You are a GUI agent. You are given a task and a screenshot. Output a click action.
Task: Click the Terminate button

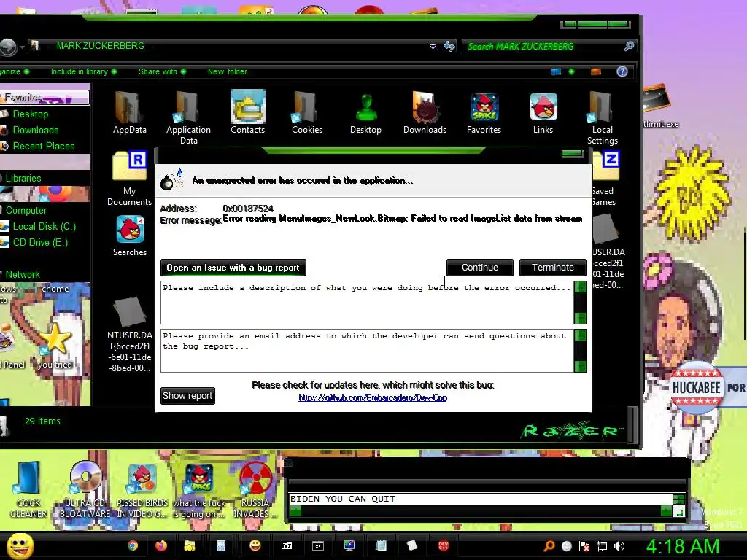[553, 268]
